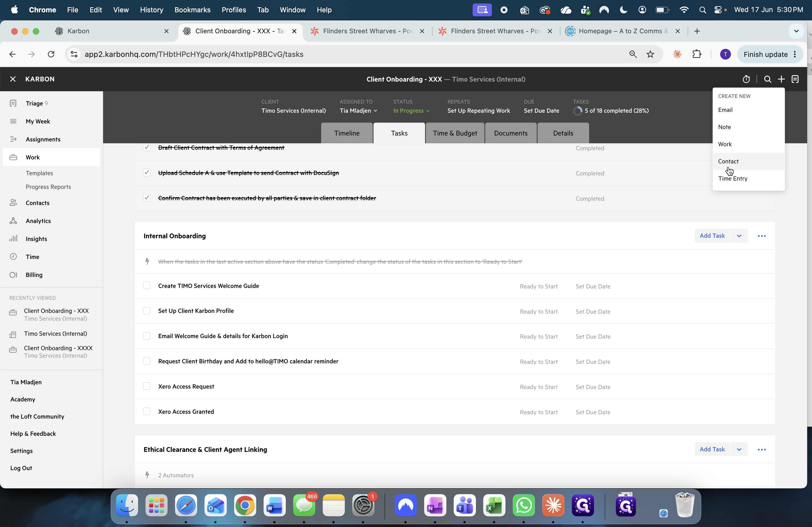Uncheck Confirm Contract has been executed checkbox
This screenshot has height=527, width=812.
coord(147,198)
